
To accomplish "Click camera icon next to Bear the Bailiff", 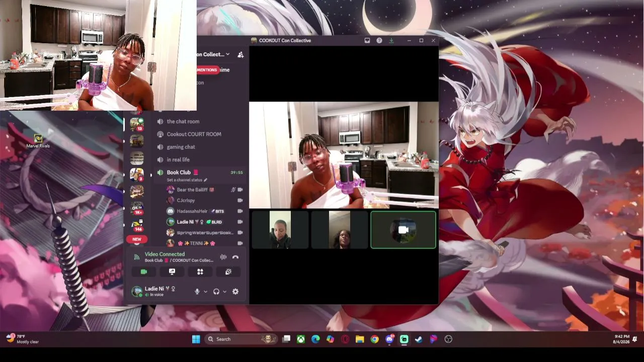I will pos(240,190).
